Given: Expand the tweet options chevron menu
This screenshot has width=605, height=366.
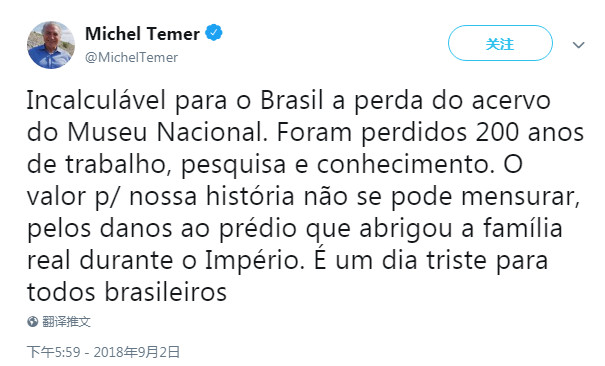Looking at the screenshot, I should [x=578, y=45].
